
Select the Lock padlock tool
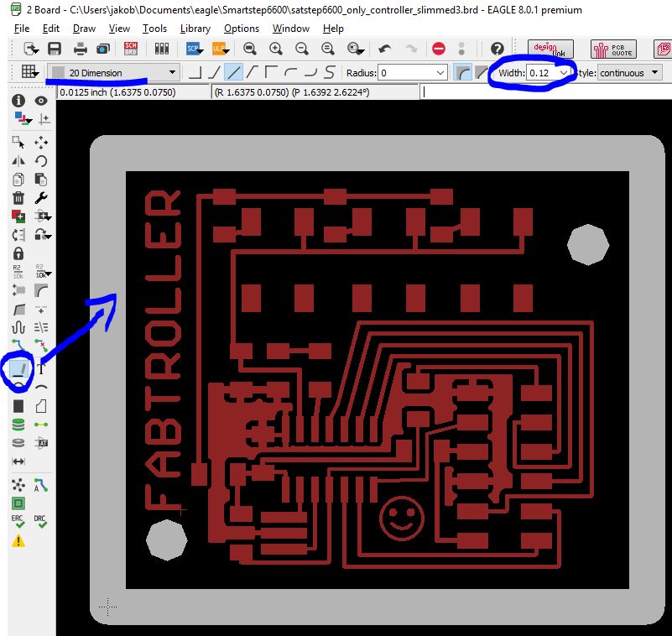(18, 253)
